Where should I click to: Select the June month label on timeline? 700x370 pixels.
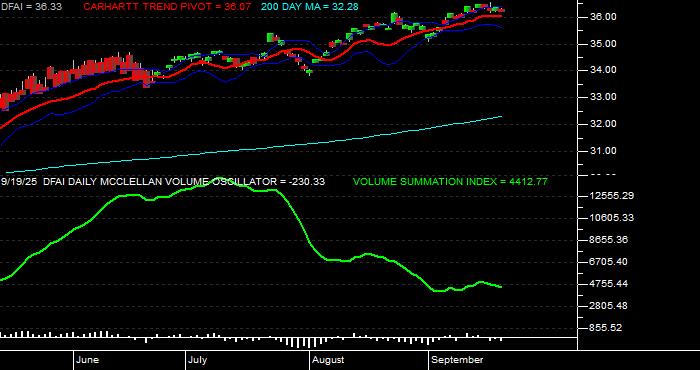[x=88, y=360]
